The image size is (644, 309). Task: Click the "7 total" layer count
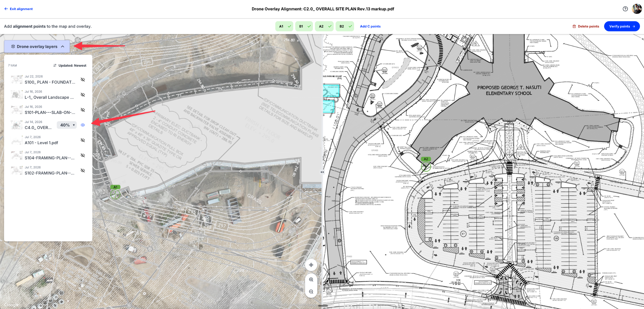(13, 65)
